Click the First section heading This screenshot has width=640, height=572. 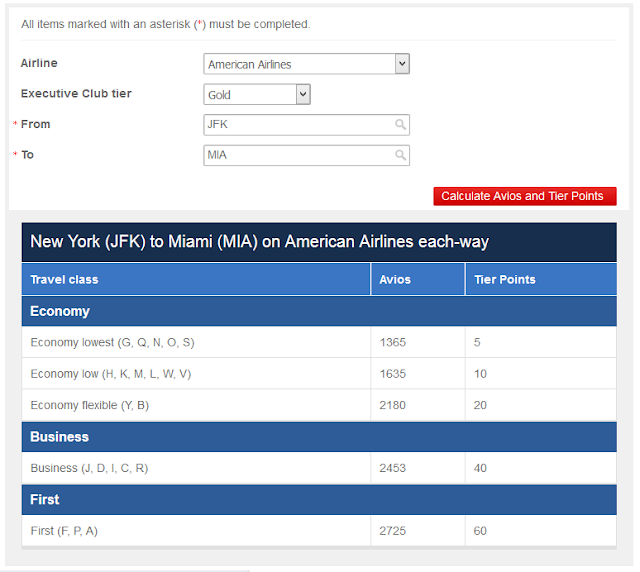point(319,500)
